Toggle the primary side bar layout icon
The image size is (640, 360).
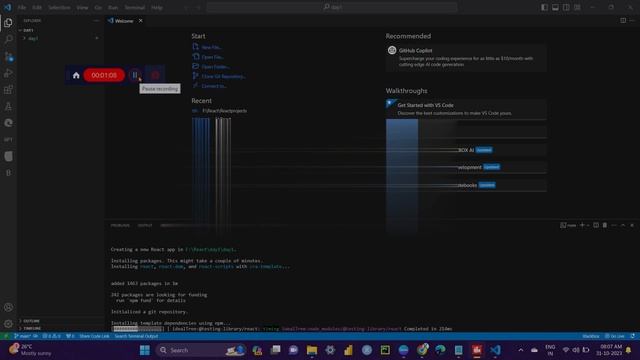(544, 7)
